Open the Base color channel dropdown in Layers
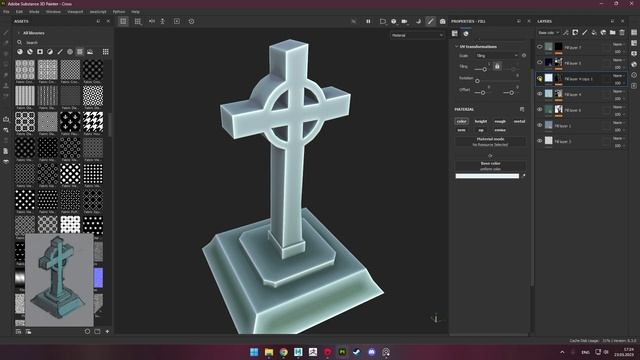The height and width of the screenshot is (360, 640). (549, 33)
